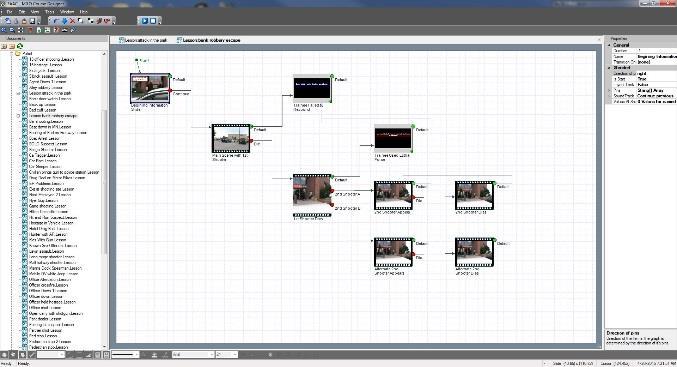Open the line style dropdown in bottom toolbar

(125, 354)
